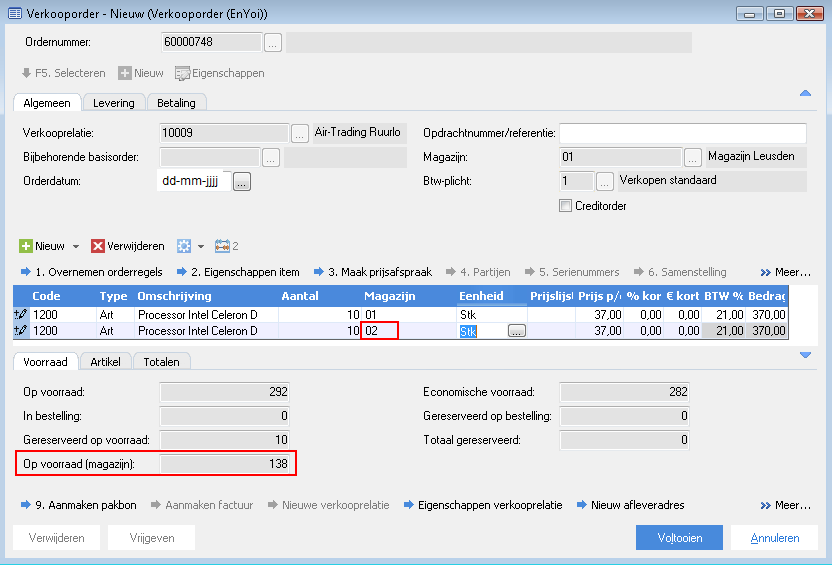
Task: Click 4. Partijen action
Action: point(478,272)
